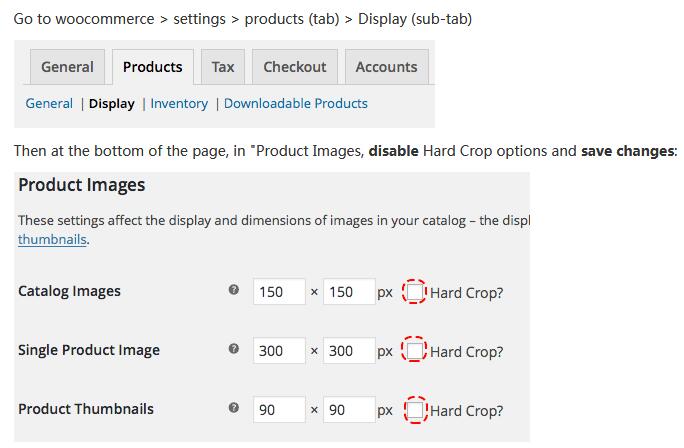The height and width of the screenshot is (448, 684).
Task: Open the General sub-tab link
Action: coord(49,103)
